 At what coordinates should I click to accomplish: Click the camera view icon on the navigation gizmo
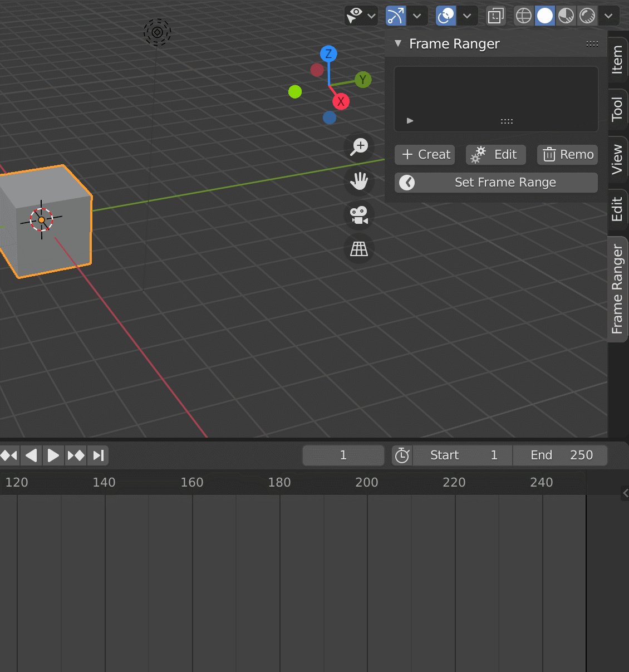358,215
